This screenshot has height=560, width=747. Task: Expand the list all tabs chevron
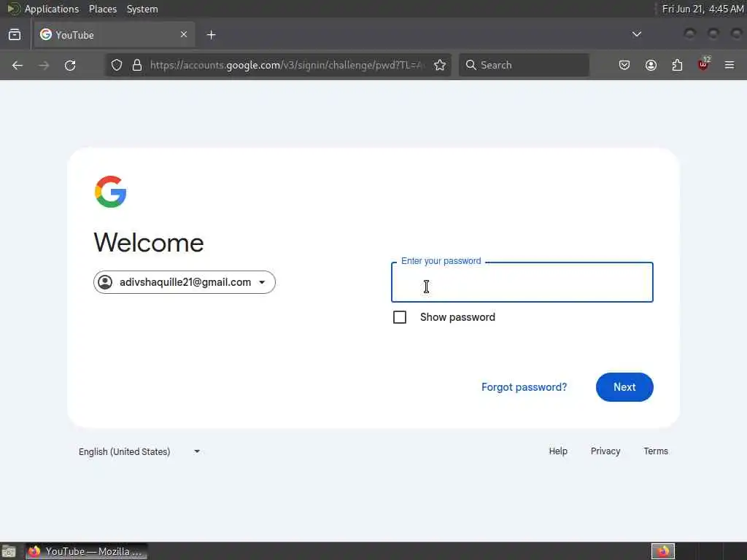(636, 34)
